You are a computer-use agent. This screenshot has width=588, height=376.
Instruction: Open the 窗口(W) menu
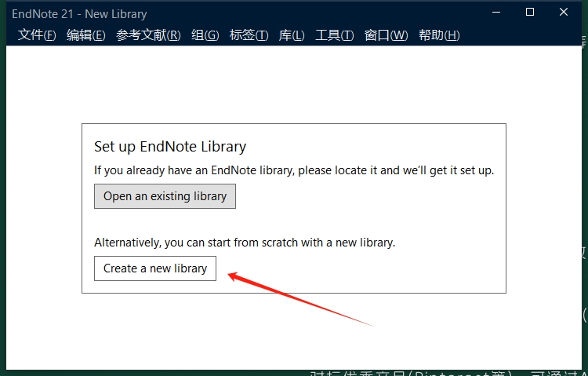(386, 35)
